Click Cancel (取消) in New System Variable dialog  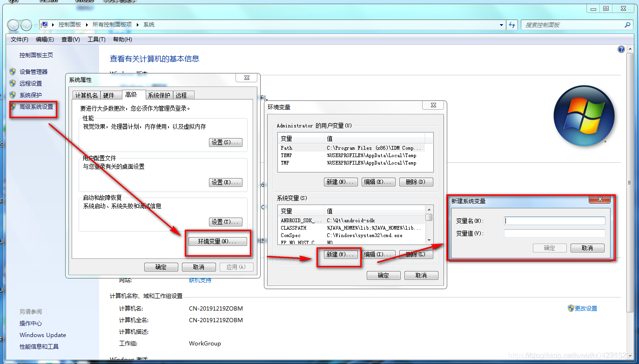[587, 248]
